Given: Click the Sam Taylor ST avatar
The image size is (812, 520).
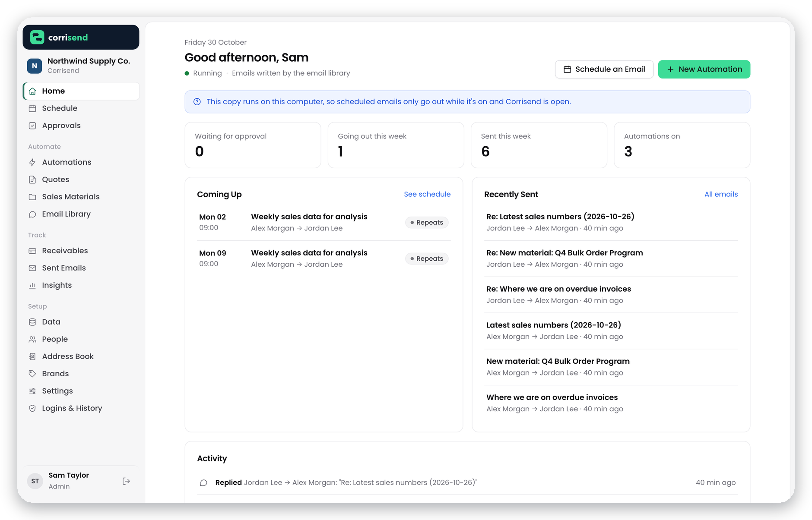Looking at the screenshot, I should 35,481.
